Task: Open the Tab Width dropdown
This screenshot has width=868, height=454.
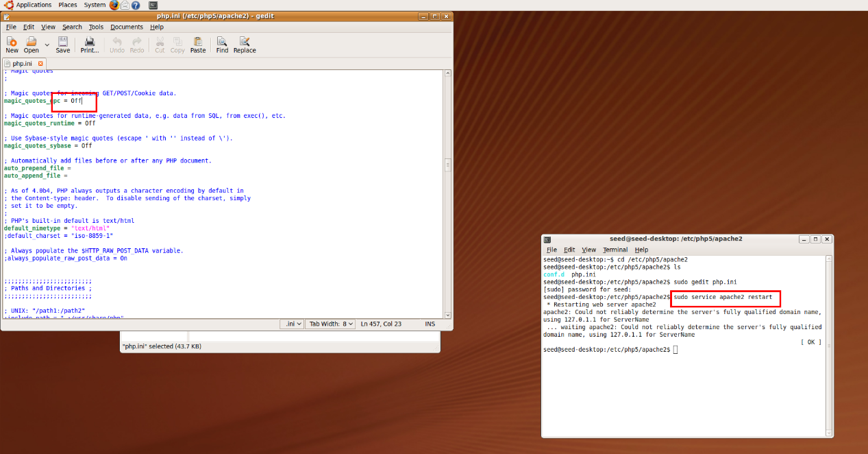Action: point(331,324)
